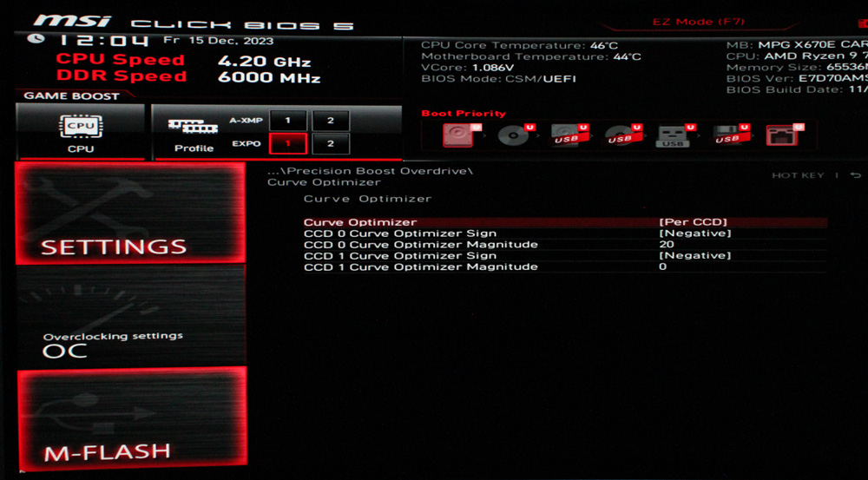Image resolution: width=868 pixels, height=480 pixels.
Task: Select the USB floppy boot device icon
Action: click(x=730, y=135)
